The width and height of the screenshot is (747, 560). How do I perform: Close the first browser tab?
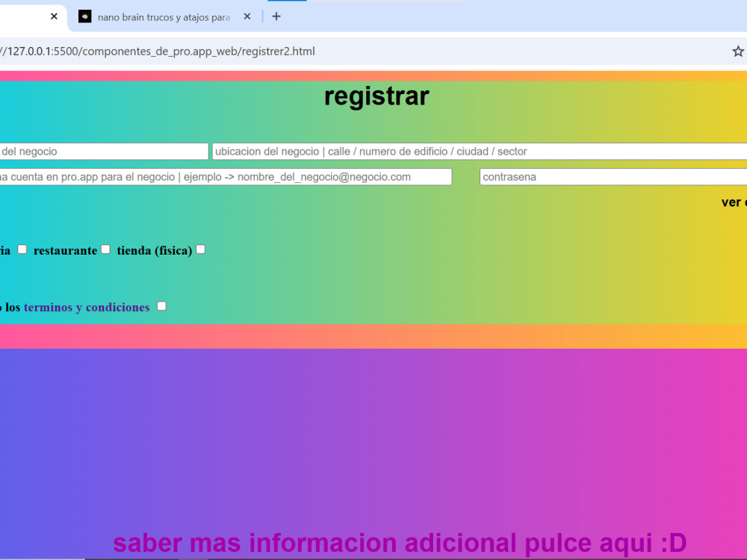54,16
